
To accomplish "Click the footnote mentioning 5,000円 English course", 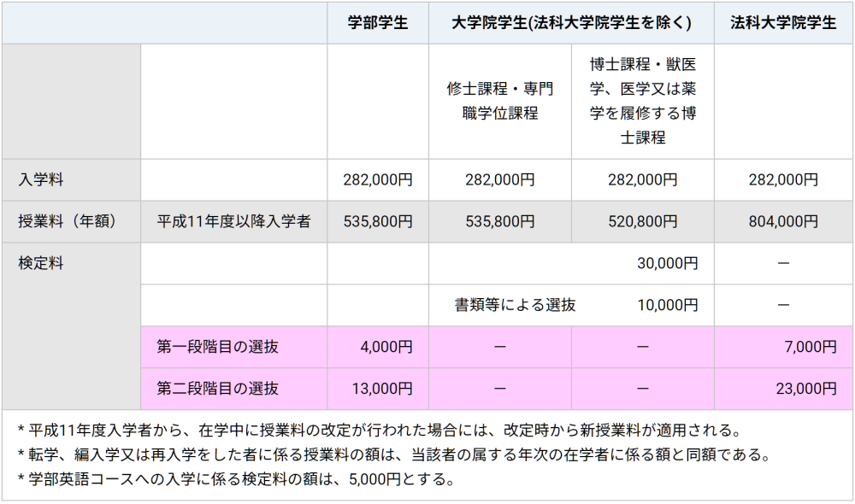I will point(236,479).
